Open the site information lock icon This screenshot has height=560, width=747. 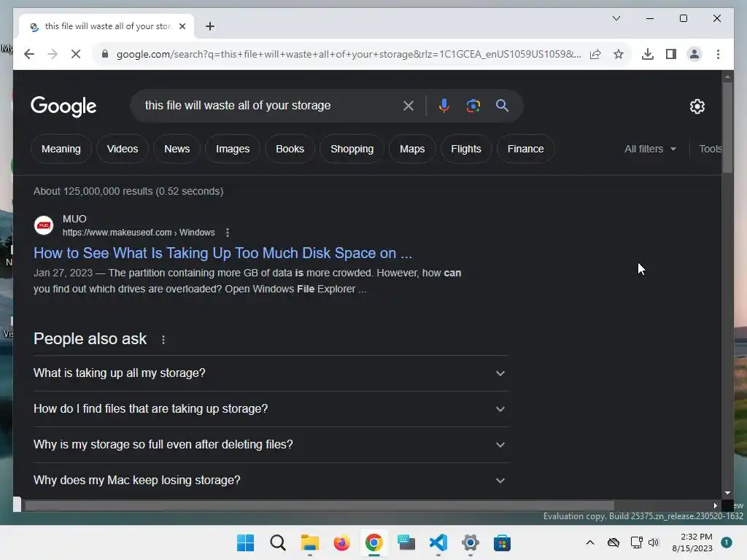pos(105,54)
